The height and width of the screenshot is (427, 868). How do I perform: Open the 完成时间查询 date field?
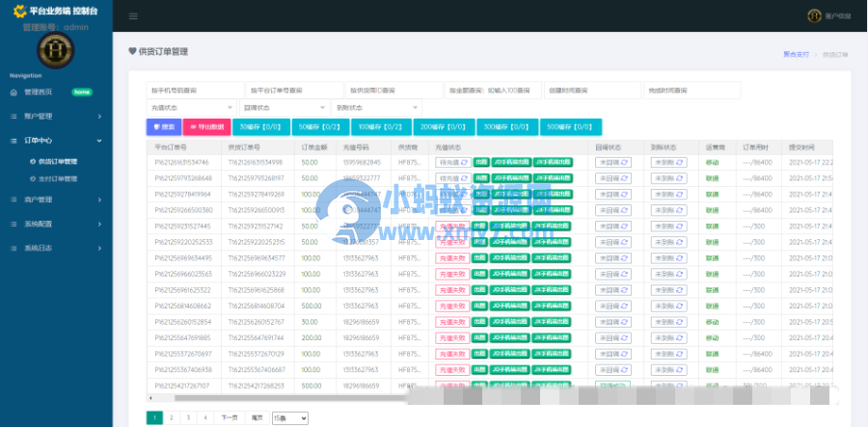coord(692,91)
